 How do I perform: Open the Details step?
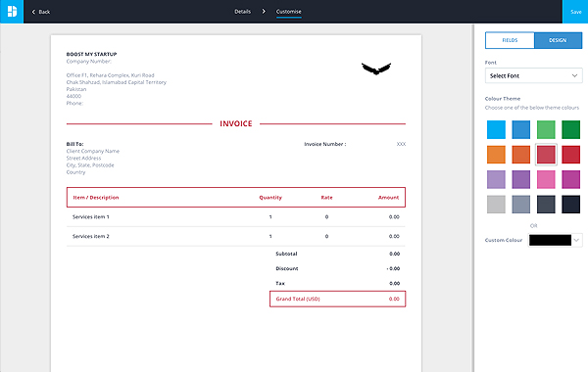242,11
